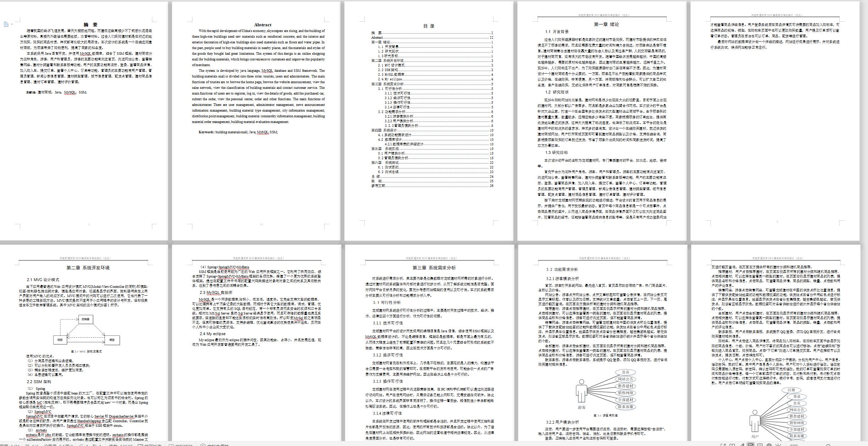This screenshot has height=446, width=868.
Task: Select the MVC architecture diagram image
Action: 86,330
